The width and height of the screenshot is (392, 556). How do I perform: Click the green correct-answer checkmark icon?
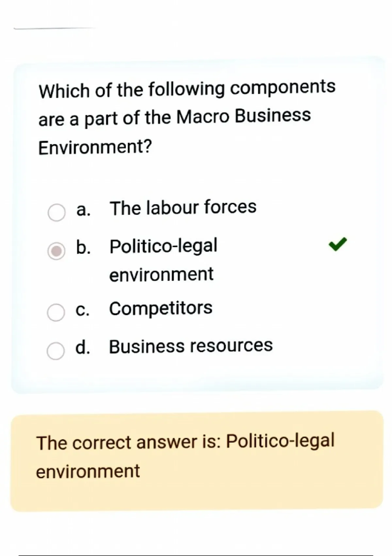pos(338,244)
